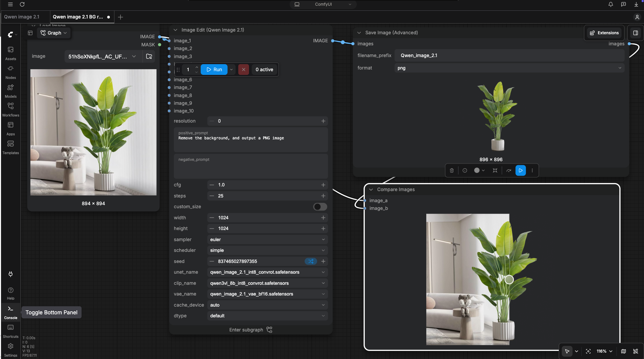Viewport: 644px width, 359px height.
Task: Click the positive_prompt text box
Action: tap(251, 140)
